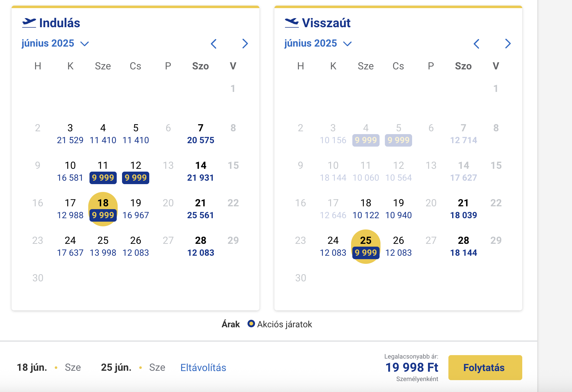Screen dimensions: 572x392
Task: Open the Indulás június 2025 month dropdown
Action: (x=55, y=43)
